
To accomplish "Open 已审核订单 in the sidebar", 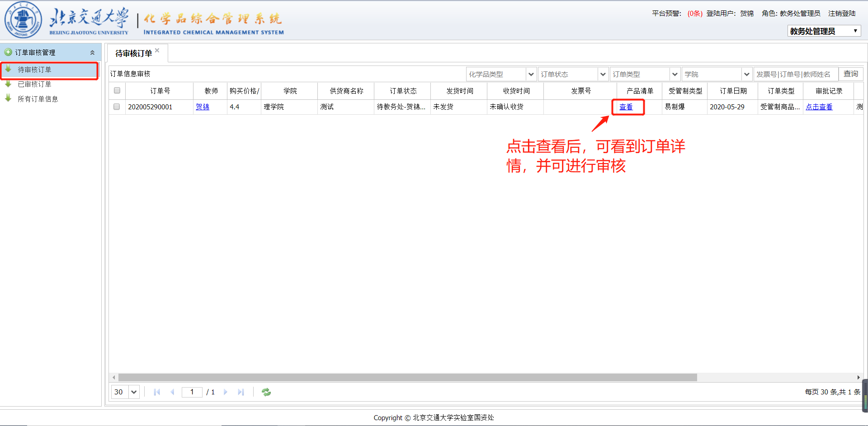I will (x=34, y=84).
